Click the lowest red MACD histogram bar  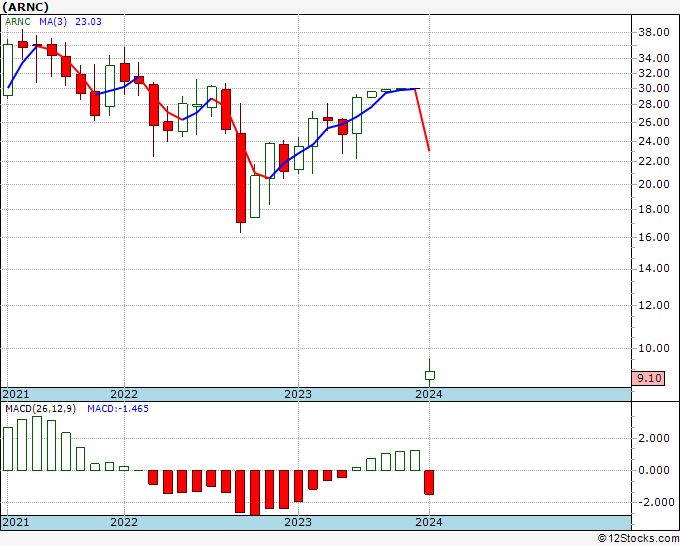coord(255,493)
